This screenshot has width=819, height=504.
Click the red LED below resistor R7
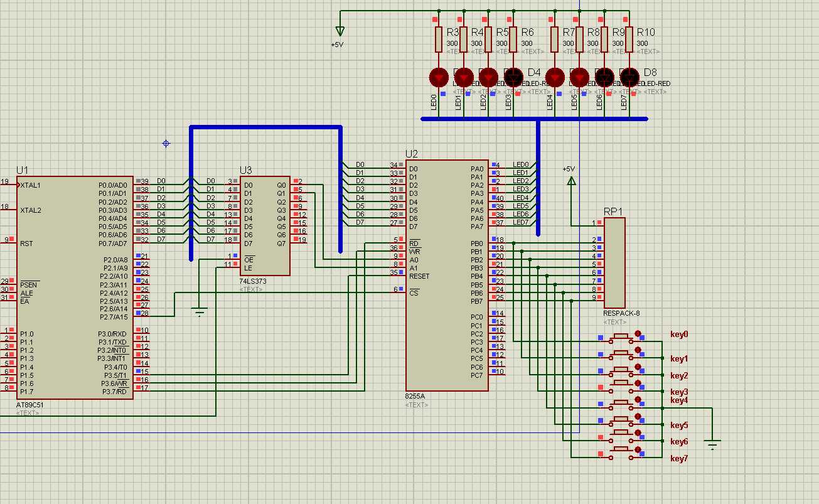555,77
